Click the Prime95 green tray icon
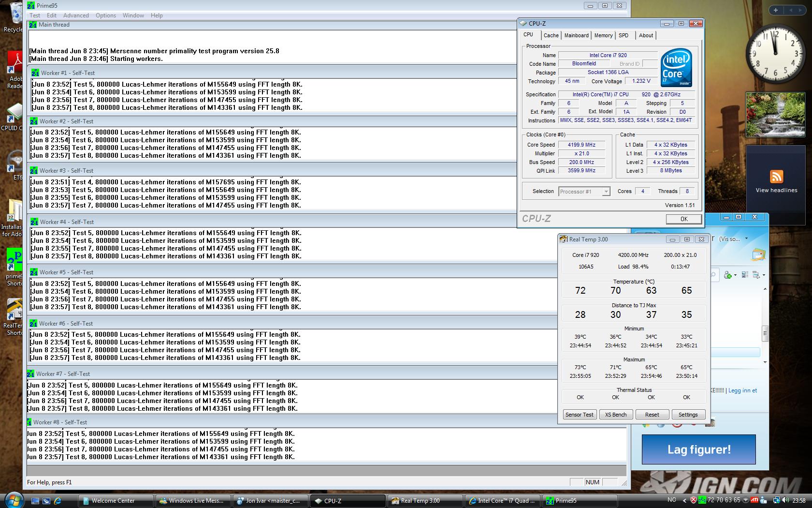This screenshot has width=812, height=508. (x=702, y=500)
